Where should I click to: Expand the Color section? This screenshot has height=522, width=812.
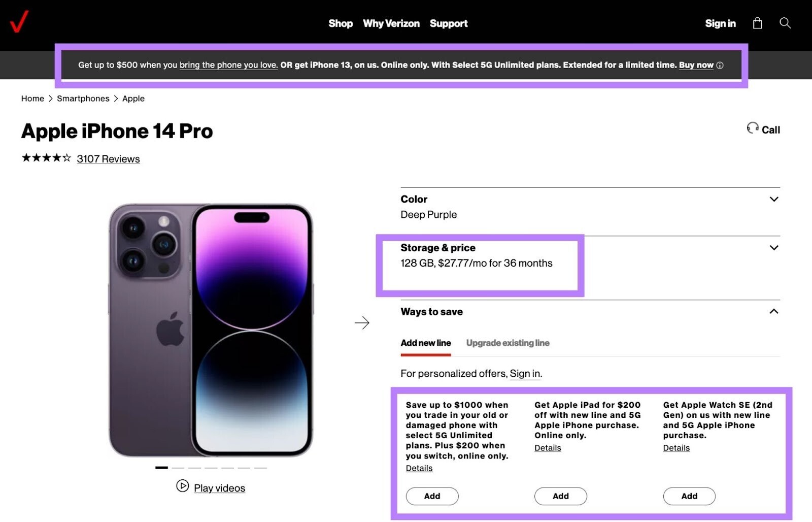pyautogui.click(x=773, y=199)
